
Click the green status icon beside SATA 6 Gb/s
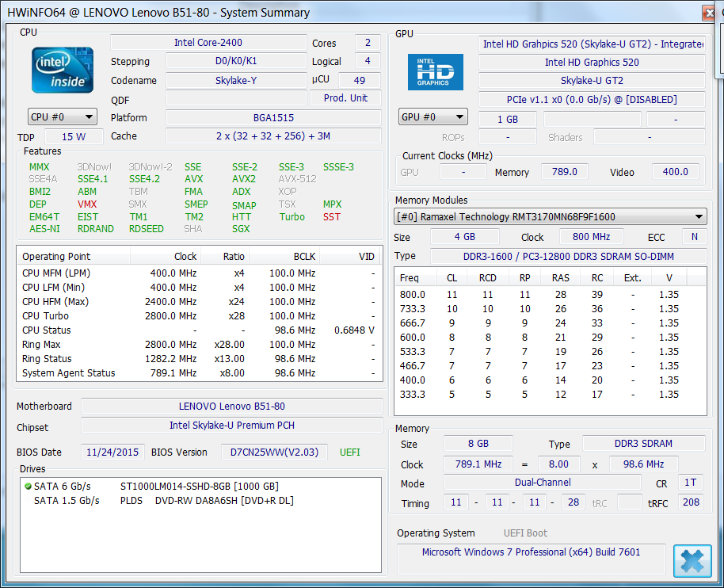click(x=28, y=486)
